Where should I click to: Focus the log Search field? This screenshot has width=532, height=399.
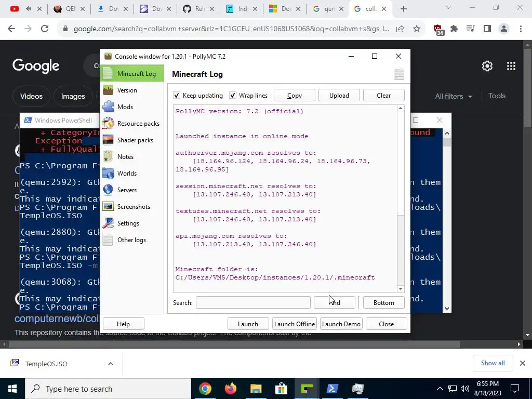pyautogui.click(x=253, y=303)
